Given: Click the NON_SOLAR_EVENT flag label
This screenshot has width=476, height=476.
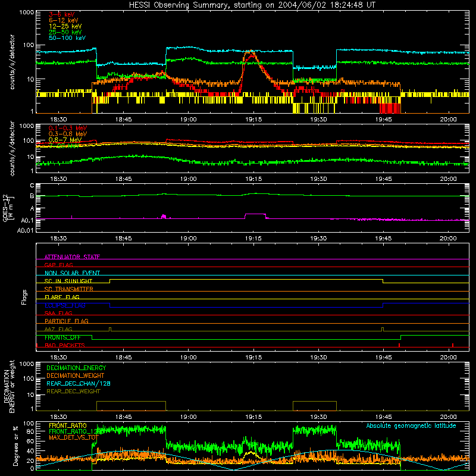Looking at the screenshot, I should click(72, 273).
